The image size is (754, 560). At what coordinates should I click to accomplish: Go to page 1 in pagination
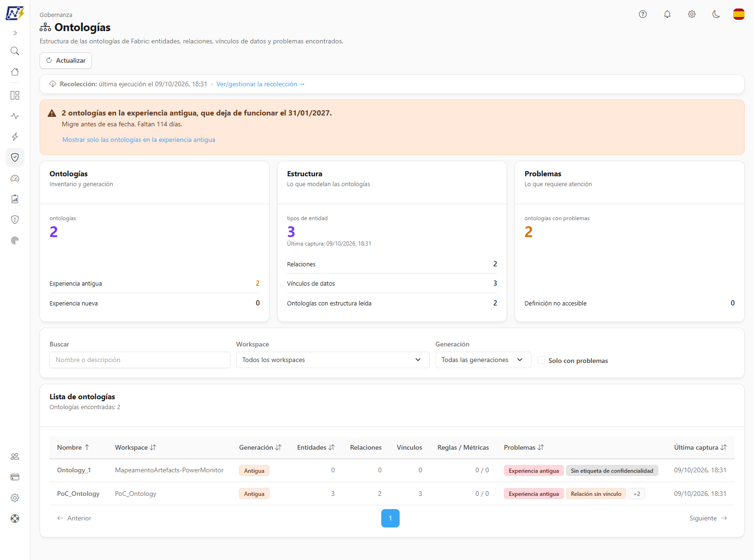click(390, 518)
